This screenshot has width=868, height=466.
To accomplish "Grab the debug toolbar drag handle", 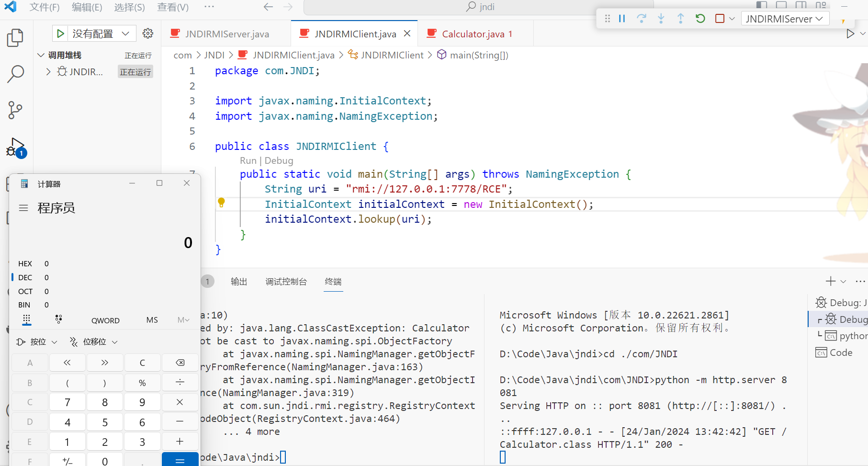I will 607,19.
